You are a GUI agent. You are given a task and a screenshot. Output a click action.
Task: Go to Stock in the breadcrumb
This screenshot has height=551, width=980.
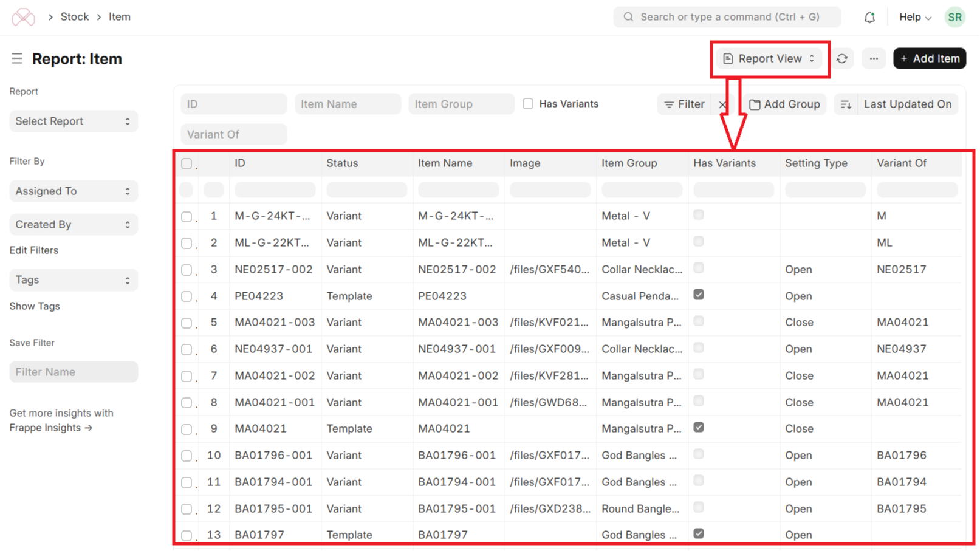click(75, 17)
